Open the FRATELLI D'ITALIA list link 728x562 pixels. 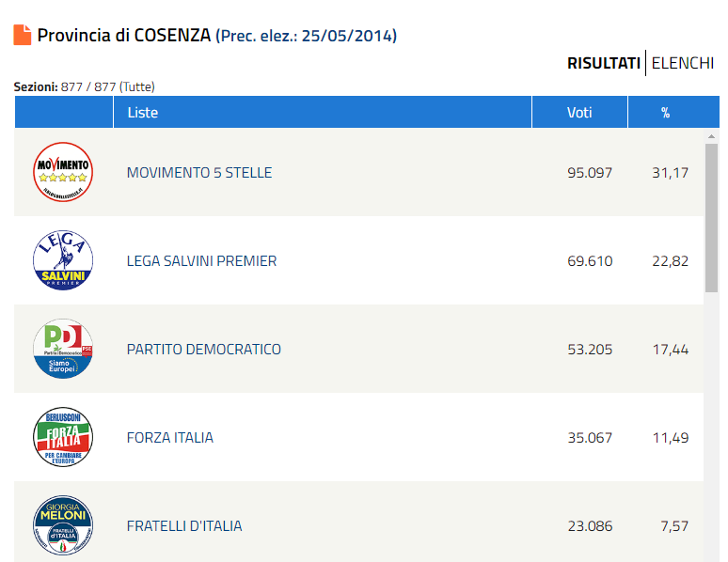(184, 525)
